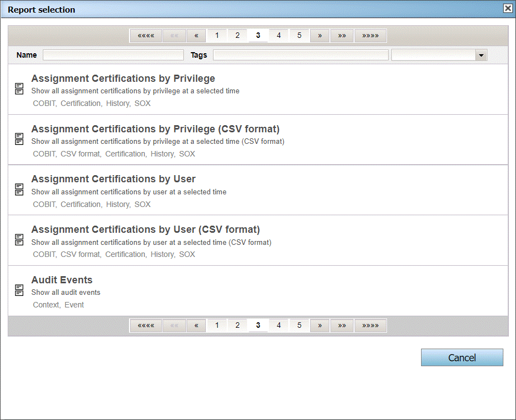This screenshot has width=516, height=420.
Task: Close the Report selection dialog
Action: (508, 8)
